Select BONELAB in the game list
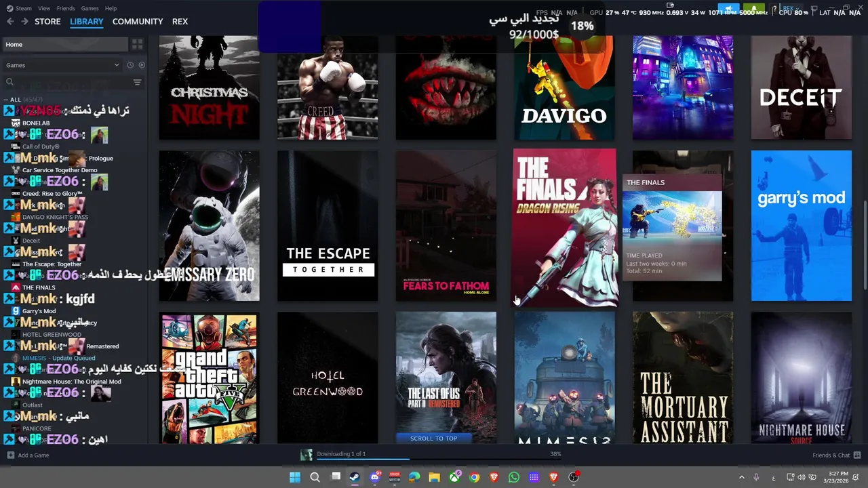 [36, 123]
